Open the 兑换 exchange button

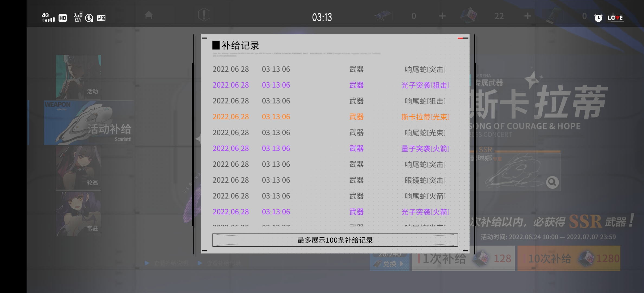[x=389, y=263]
